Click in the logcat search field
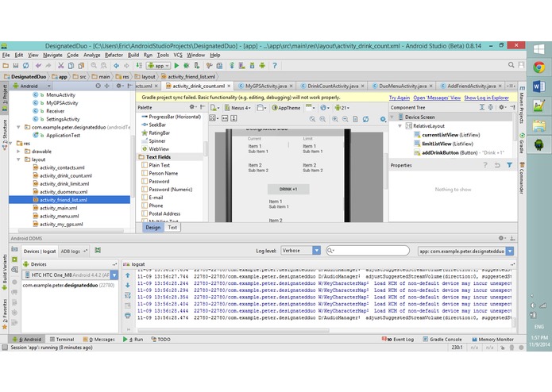Screen dimensions: 552x392 click(x=368, y=250)
